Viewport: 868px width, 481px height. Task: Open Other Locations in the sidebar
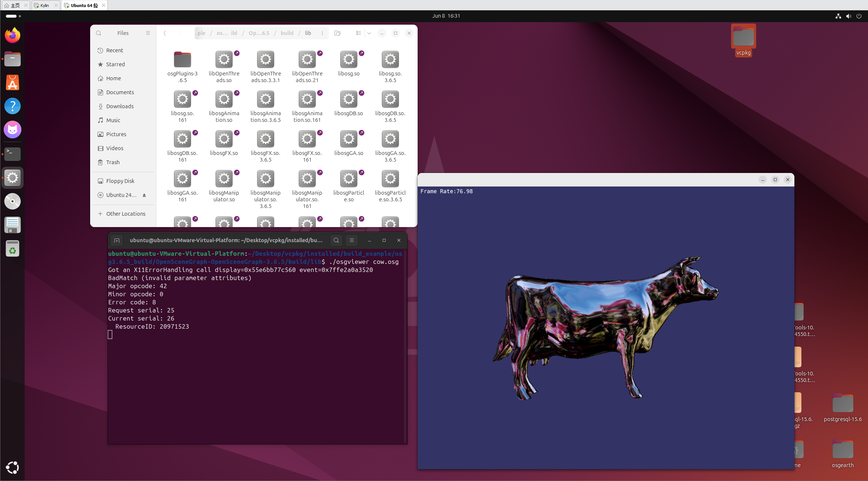[125, 214]
